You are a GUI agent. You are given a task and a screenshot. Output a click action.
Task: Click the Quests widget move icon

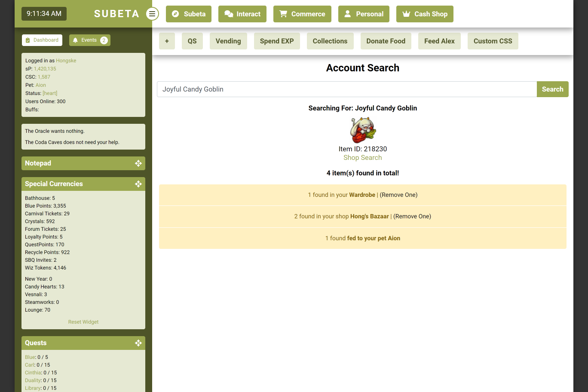[138, 343]
